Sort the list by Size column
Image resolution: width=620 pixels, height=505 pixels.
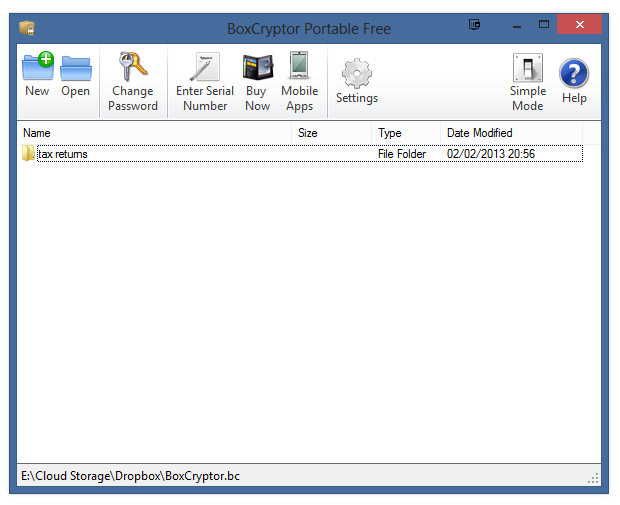coord(330,133)
